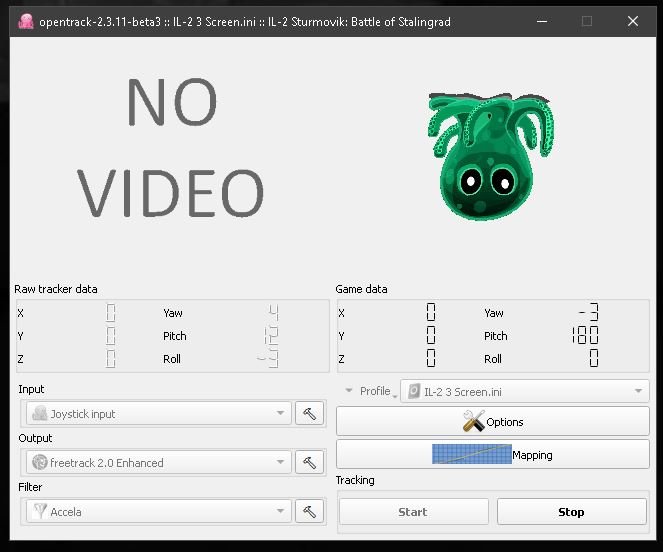Open the Options dialog

tap(492, 422)
